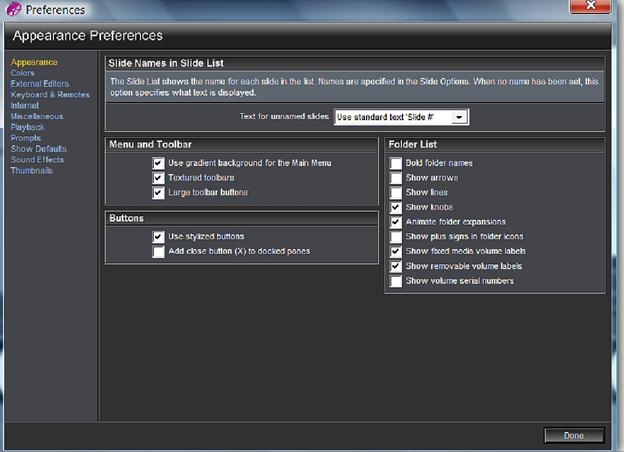Check the Show arrows option
The width and height of the screenshot is (624, 452).
click(396, 178)
